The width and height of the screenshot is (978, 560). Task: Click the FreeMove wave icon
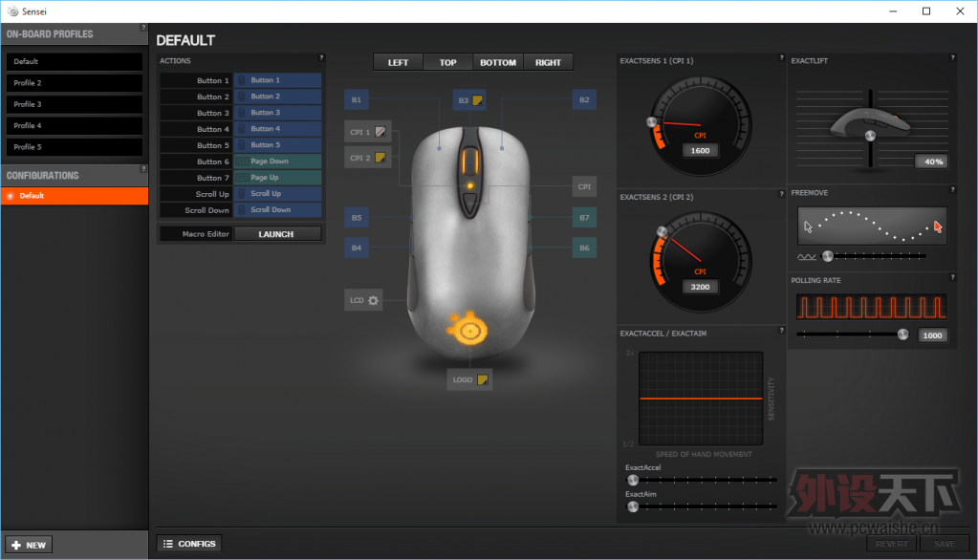pyautogui.click(x=807, y=257)
